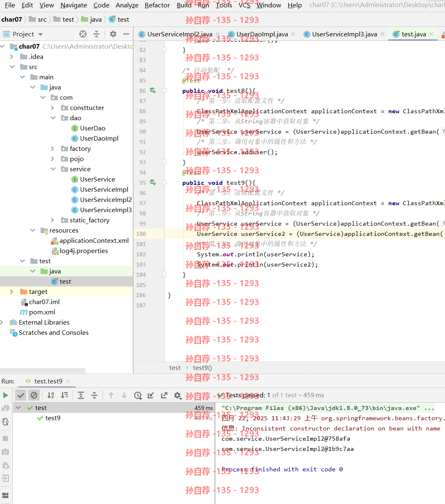This screenshot has height=504, width=445.
Task: Open char07.iml module file
Action: 40,302
